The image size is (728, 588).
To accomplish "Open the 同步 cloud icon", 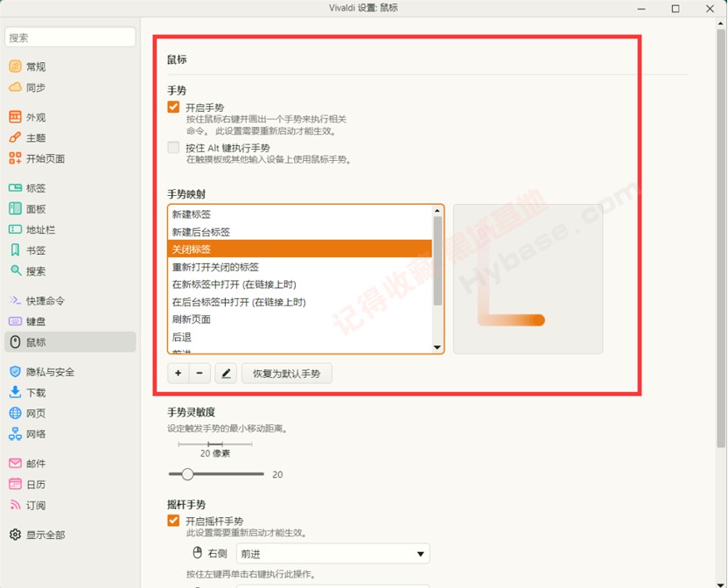I will coord(16,87).
